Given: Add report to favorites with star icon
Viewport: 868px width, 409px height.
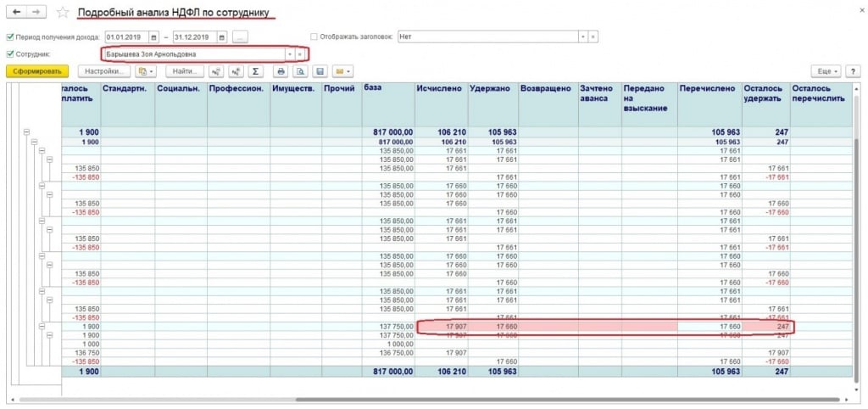Looking at the screenshot, I should (x=62, y=14).
